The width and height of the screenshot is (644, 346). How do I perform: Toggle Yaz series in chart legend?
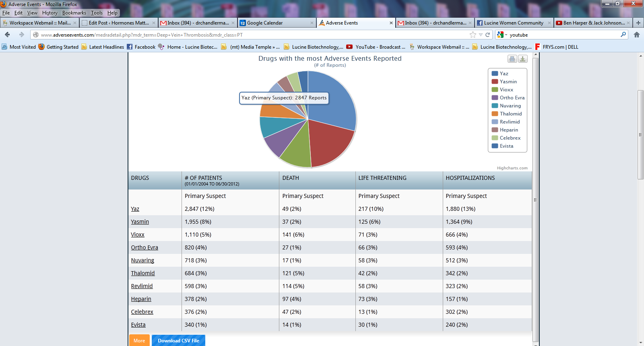click(500, 74)
